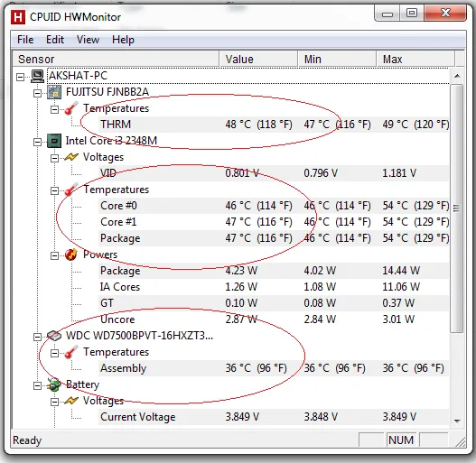Click the Max column header

coord(415,59)
